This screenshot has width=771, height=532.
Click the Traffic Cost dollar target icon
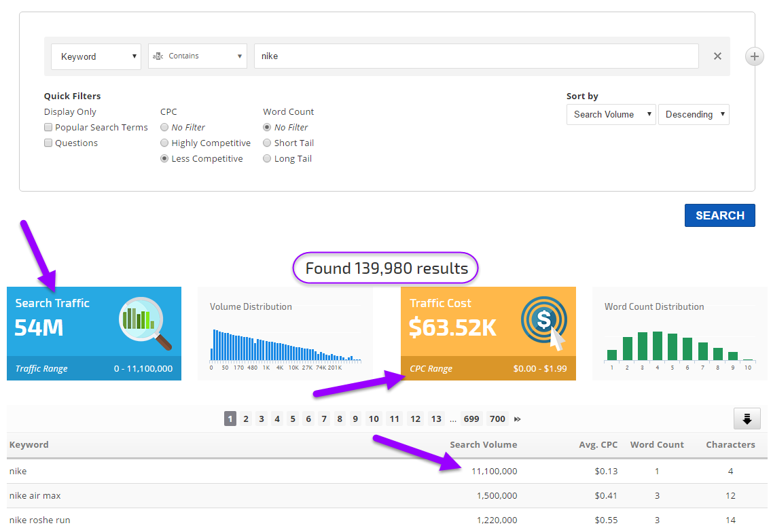point(543,322)
